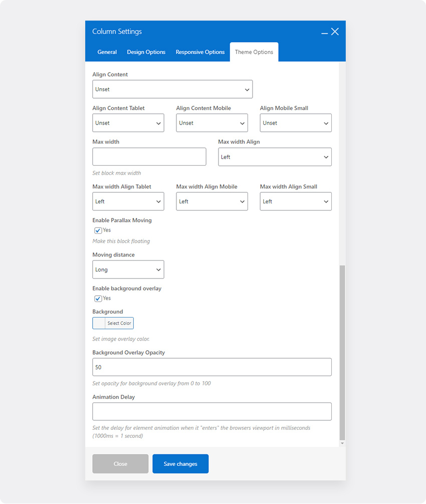Expand Max width Align Small dropdown
This screenshot has height=504, width=426.
(296, 201)
